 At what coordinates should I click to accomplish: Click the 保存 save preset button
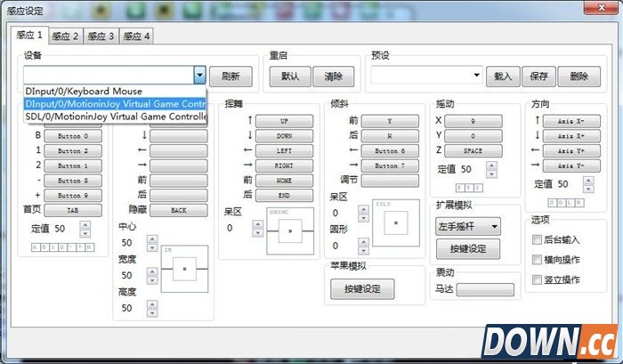pos(538,76)
